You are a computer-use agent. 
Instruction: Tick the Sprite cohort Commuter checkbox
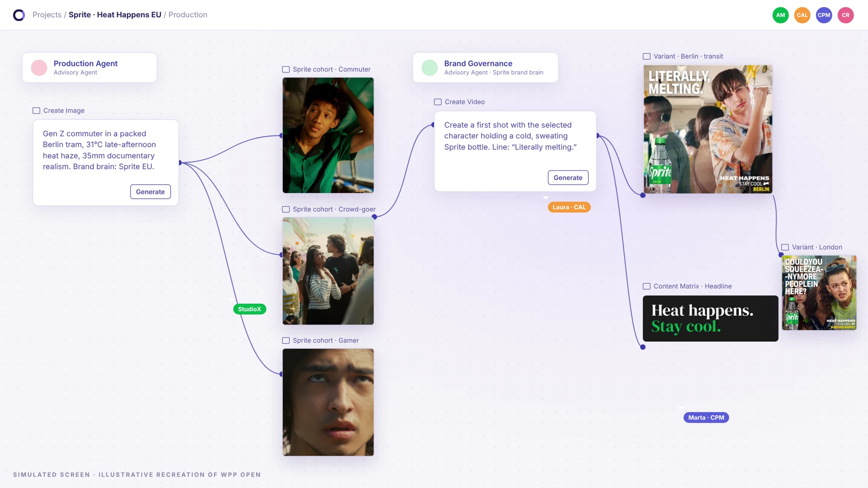tap(286, 69)
